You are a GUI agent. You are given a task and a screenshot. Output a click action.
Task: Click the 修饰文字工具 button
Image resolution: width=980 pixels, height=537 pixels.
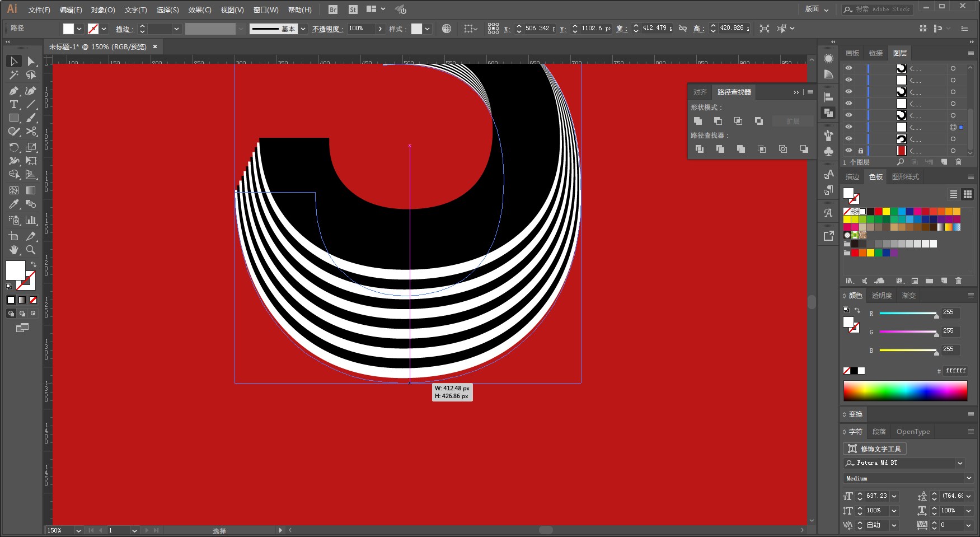click(875, 449)
